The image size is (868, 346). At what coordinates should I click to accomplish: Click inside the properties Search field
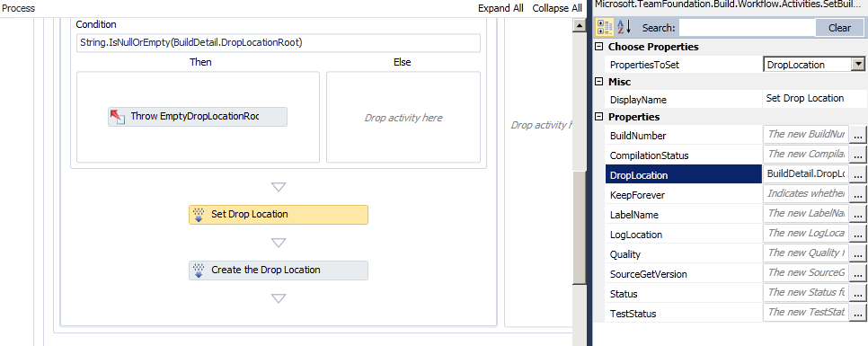coord(748,27)
